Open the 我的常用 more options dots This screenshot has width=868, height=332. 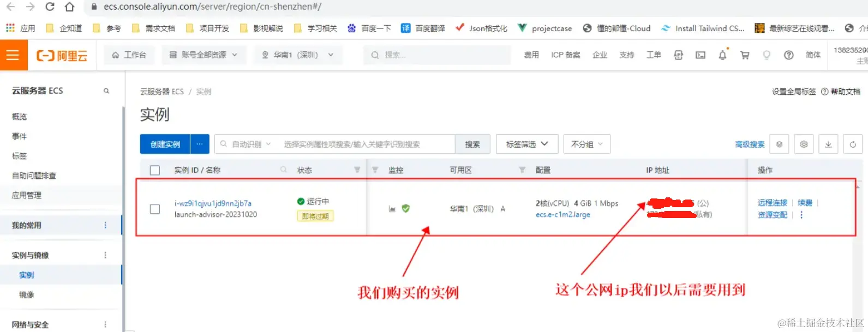point(105,225)
